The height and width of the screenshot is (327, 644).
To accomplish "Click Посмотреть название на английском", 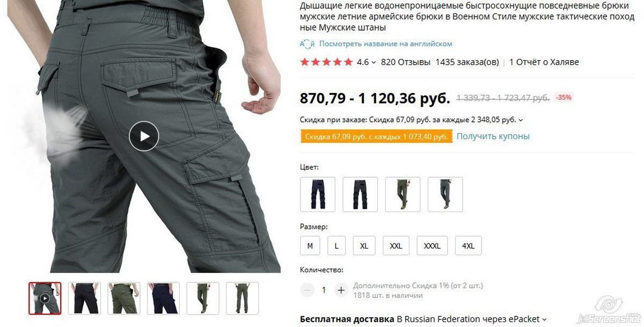I will coord(386,44).
